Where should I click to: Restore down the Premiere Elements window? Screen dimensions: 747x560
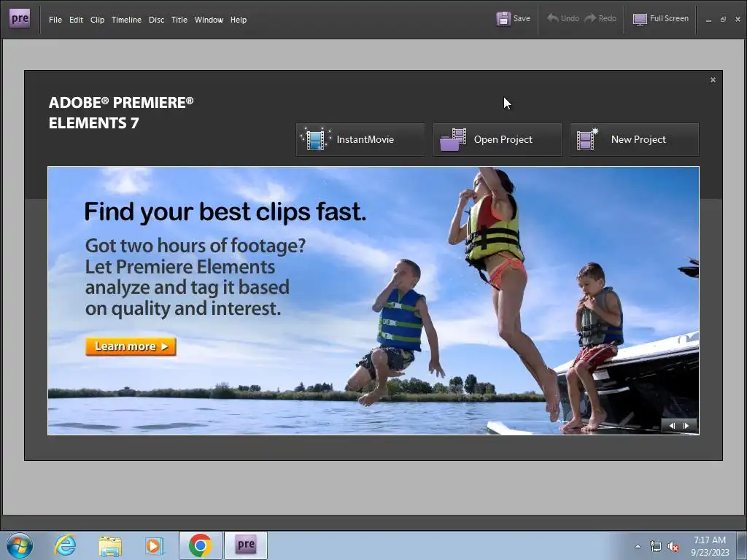(x=723, y=20)
